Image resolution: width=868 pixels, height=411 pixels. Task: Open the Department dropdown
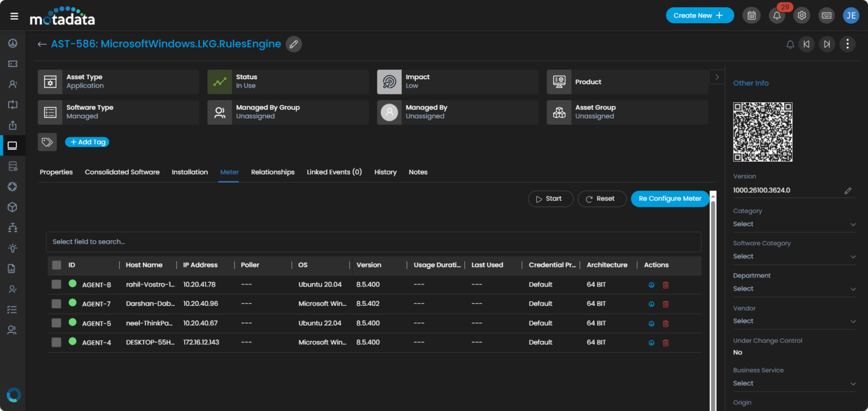(x=794, y=289)
